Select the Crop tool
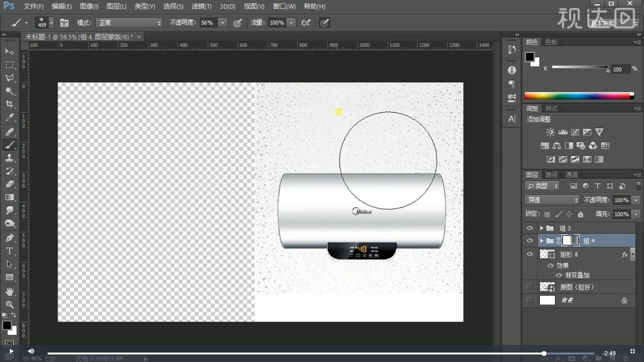This screenshot has height=362, width=644. point(9,104)
